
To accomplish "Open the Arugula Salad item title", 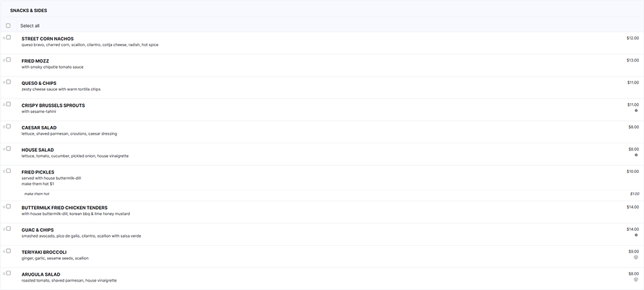I will click(x=41, y=275).
